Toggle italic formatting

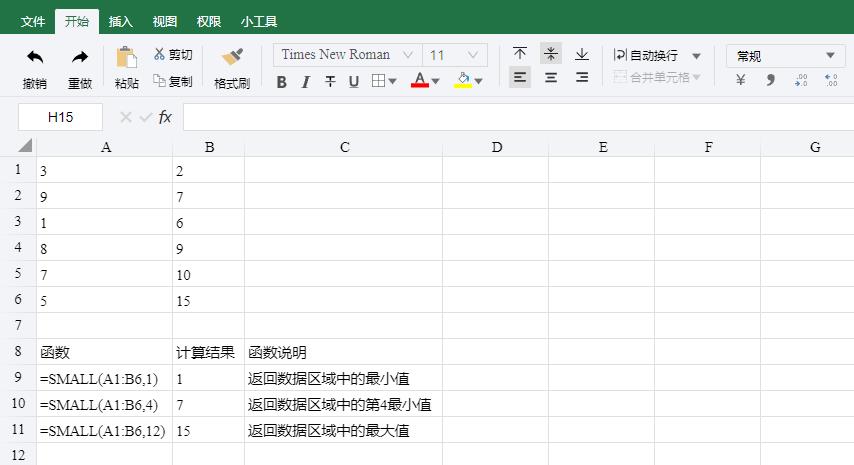coord(306,82)
